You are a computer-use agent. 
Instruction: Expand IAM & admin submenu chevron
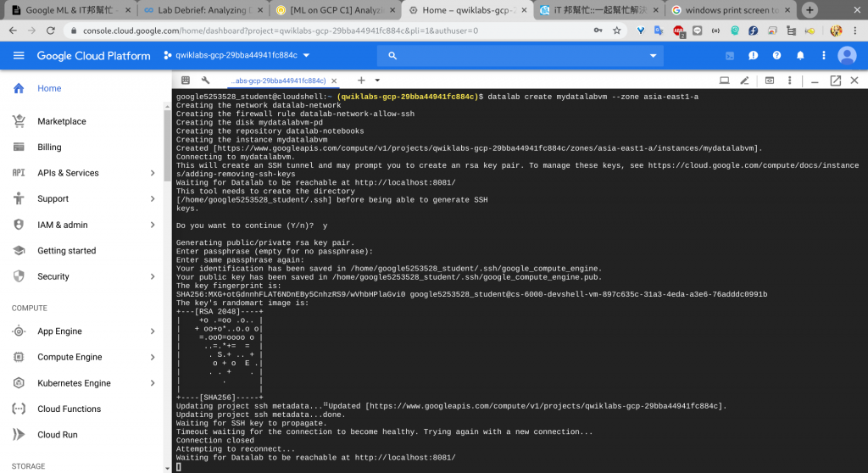pos(153,225)
